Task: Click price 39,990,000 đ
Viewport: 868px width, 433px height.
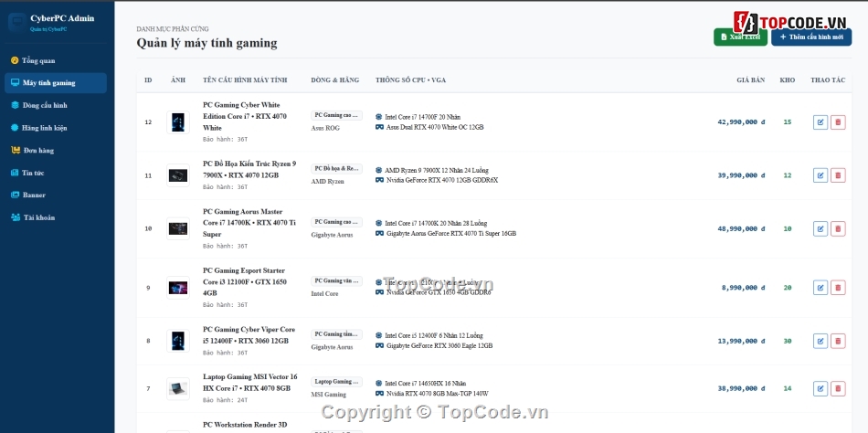Action: pyautogui.click(x=741, y=175)
